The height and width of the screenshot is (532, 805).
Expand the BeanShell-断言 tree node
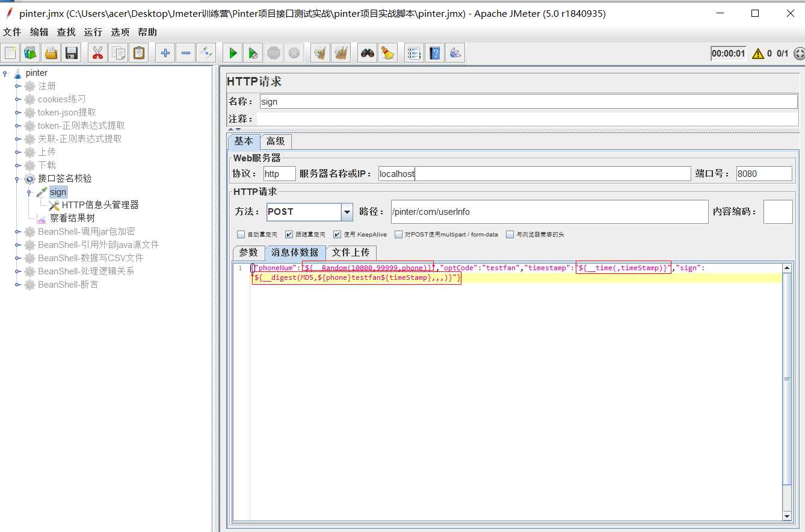coord(18,285)
